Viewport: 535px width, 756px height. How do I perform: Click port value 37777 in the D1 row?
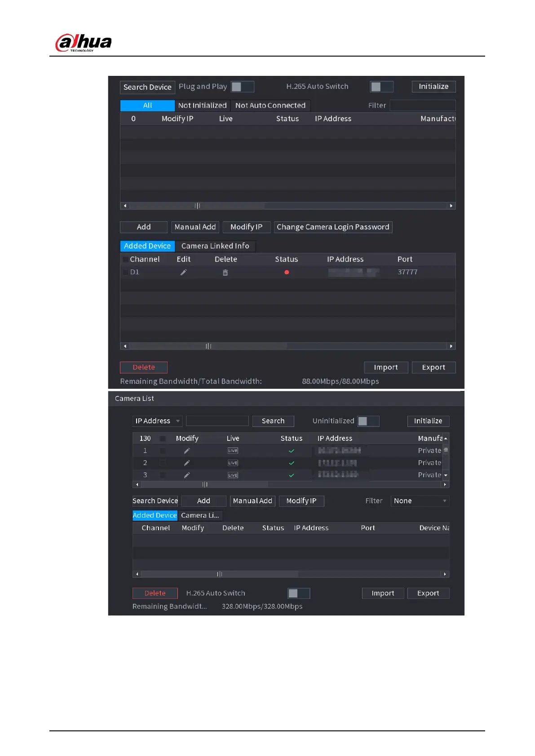click(407, 272)
